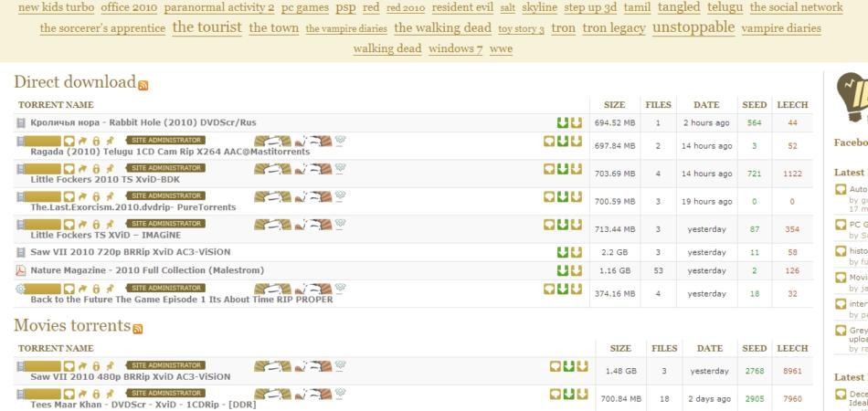The width and height of the screenshot is (868, 411).
Task: Open the Movies torrents section heading
Action: pyautogui.click(x=72, y=325)
